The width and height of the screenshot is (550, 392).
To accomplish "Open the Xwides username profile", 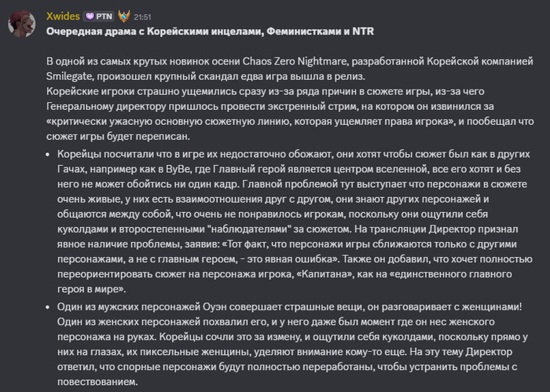I will pos(65,16).
